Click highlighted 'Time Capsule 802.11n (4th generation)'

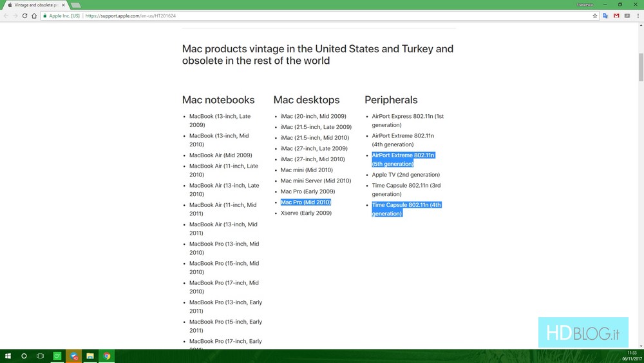[x=406, y=209]
